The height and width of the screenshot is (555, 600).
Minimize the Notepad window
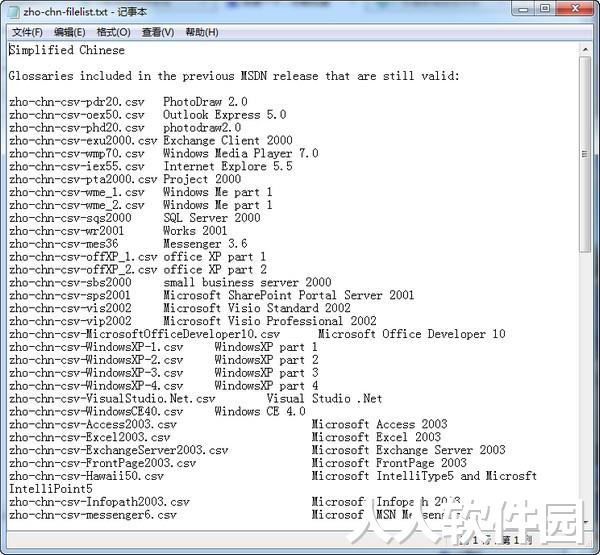pyautogui.click(x=523, y=9)
